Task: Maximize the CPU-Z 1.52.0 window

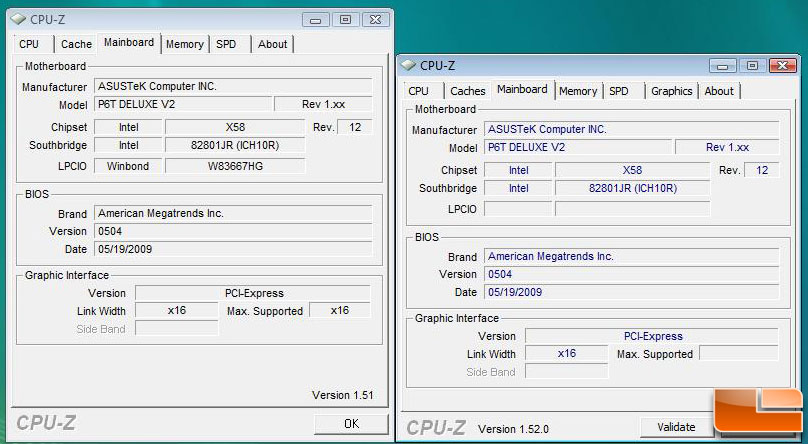Action: tap(752, 66)
